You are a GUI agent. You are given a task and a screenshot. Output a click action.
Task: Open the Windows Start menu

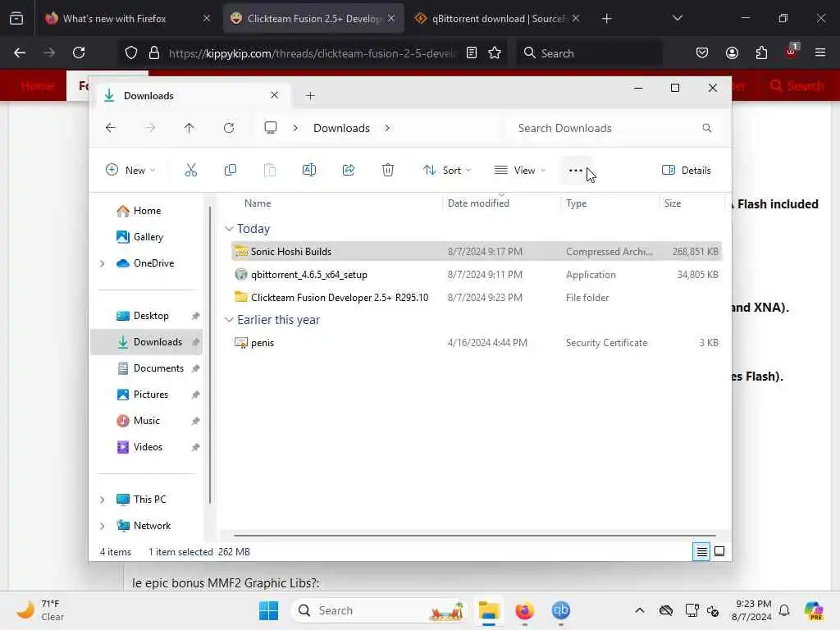point(268,610)
